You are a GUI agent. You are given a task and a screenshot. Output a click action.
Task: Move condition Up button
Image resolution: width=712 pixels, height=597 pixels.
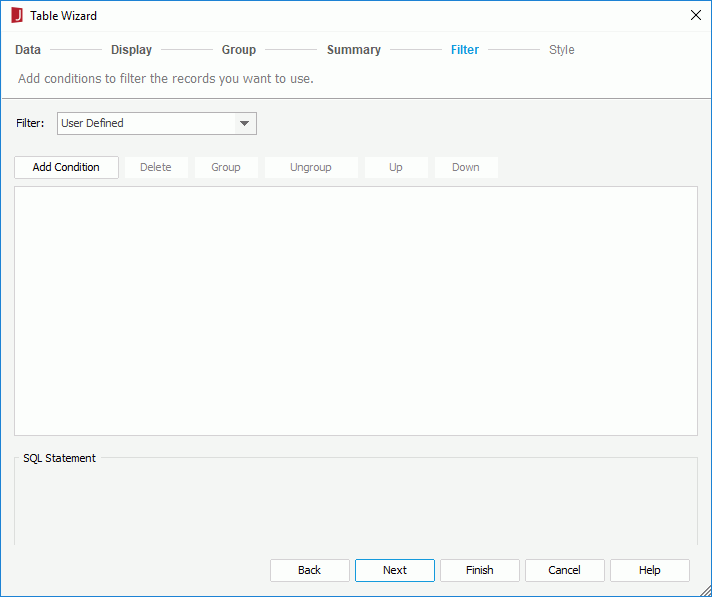coord(396,168)
